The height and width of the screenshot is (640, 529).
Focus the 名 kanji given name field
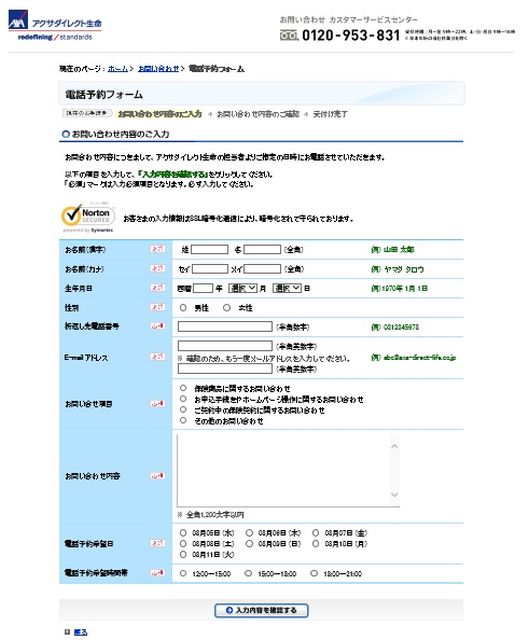click(x=262, y=249)
